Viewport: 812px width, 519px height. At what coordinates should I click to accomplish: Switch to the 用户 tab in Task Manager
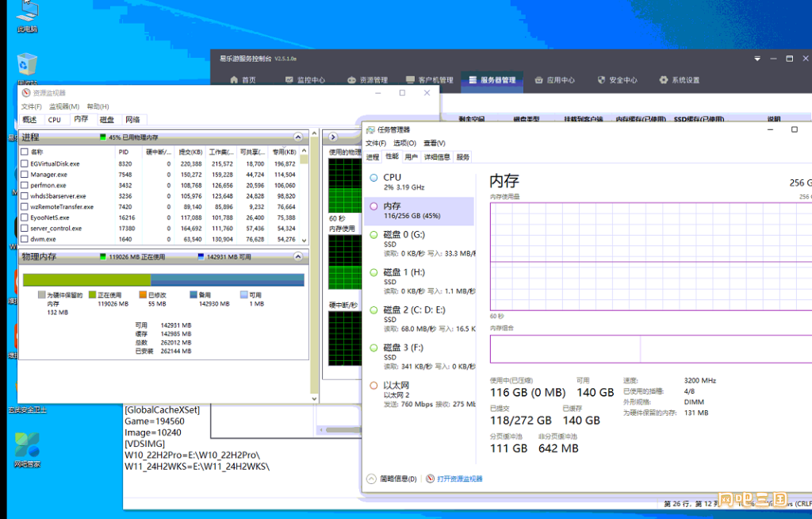tap(412, 157)
